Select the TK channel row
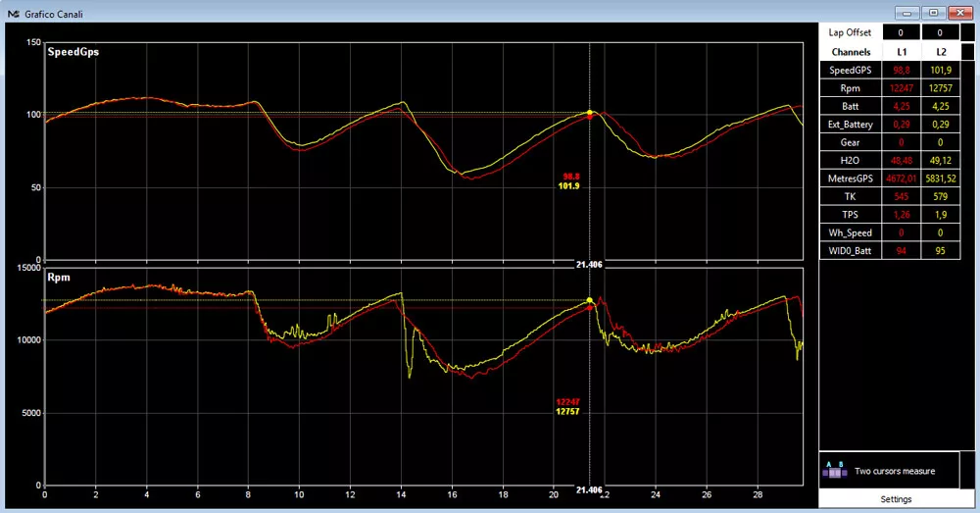The image size is (980, 513). (x=890, y=196)
